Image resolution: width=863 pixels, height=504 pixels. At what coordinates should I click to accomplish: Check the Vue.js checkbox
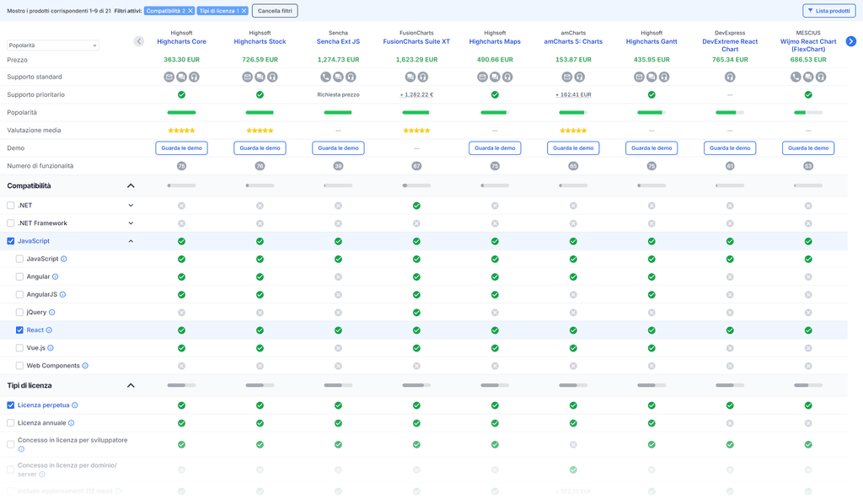coord(19,348)
